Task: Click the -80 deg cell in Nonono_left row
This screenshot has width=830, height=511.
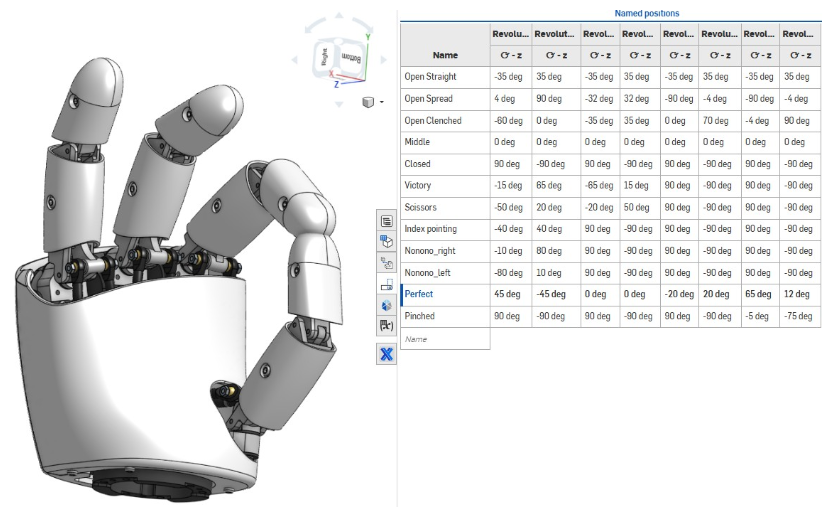Action: [511, 273]
